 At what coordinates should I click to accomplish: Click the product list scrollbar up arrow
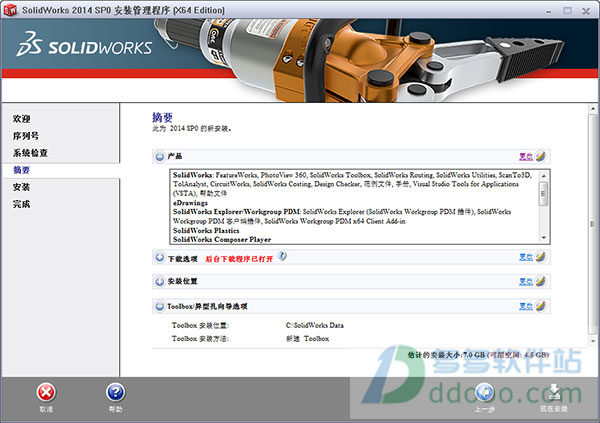tap(544, 175)
